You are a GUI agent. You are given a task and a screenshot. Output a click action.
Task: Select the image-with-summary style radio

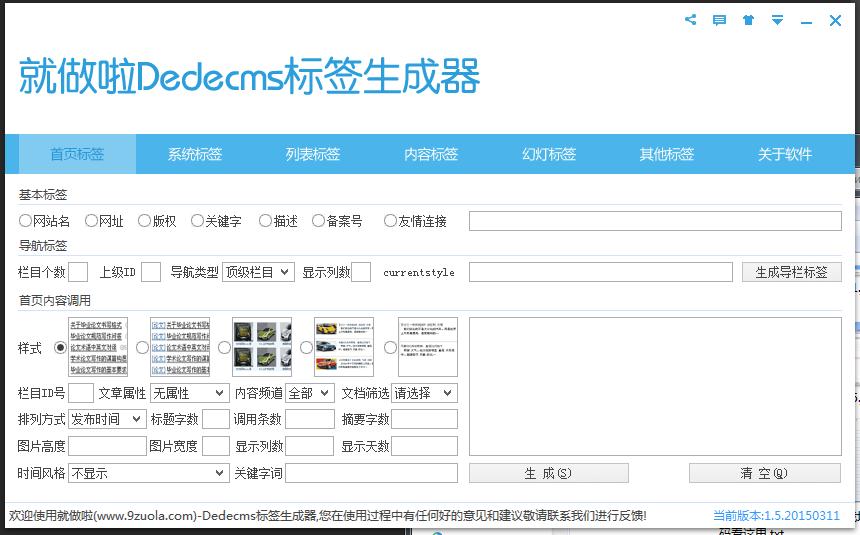[x=306, y=347]
